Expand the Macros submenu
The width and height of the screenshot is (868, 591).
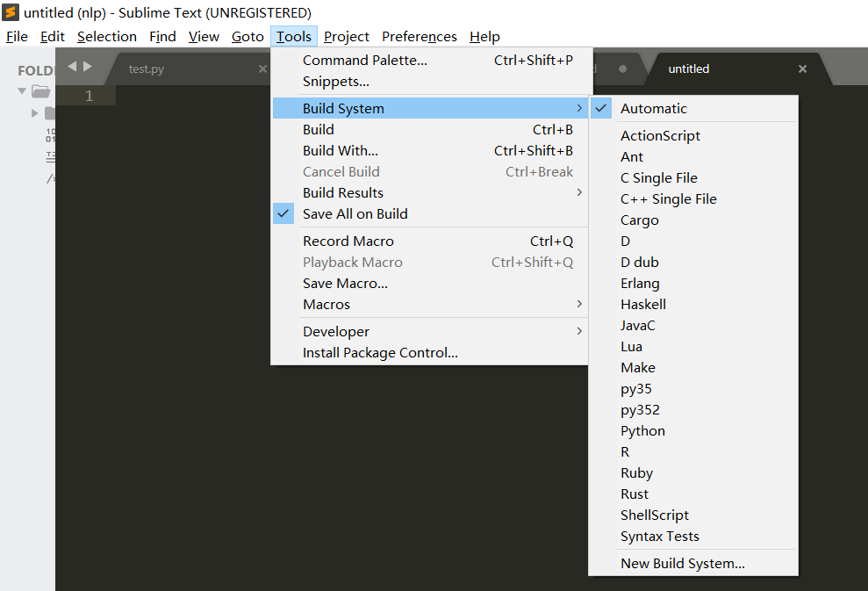pyautogui.click(x=326, y=304)
